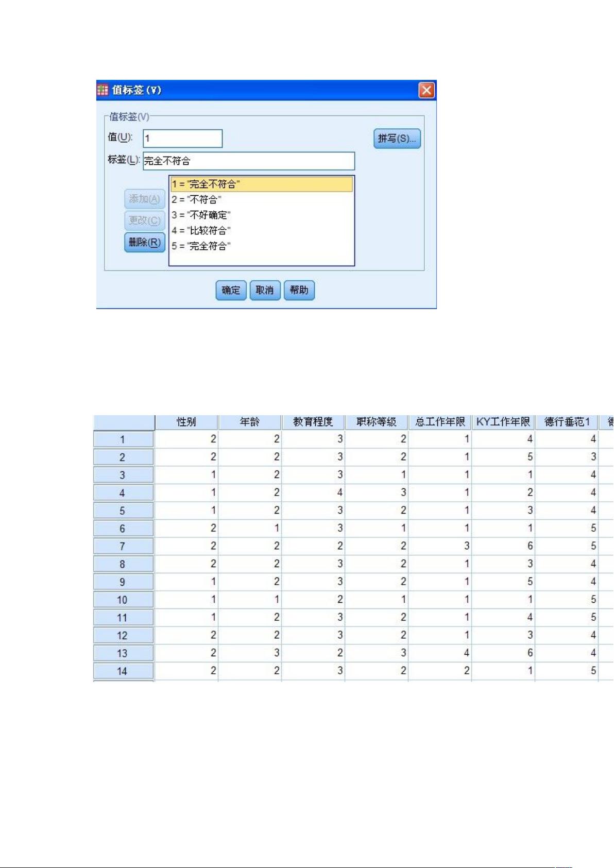Select row header 12
The width and height of the screenshot is (614, 868).
coord(123,635)
